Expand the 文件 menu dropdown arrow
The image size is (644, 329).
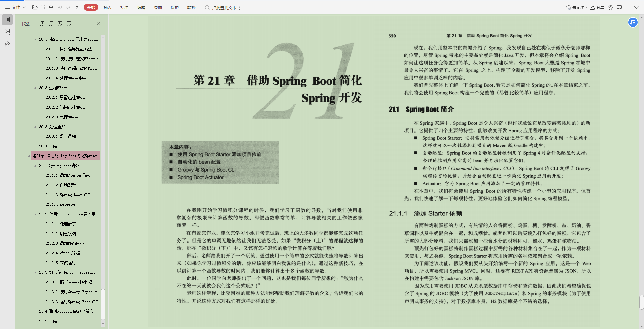[x=23, y=7]
